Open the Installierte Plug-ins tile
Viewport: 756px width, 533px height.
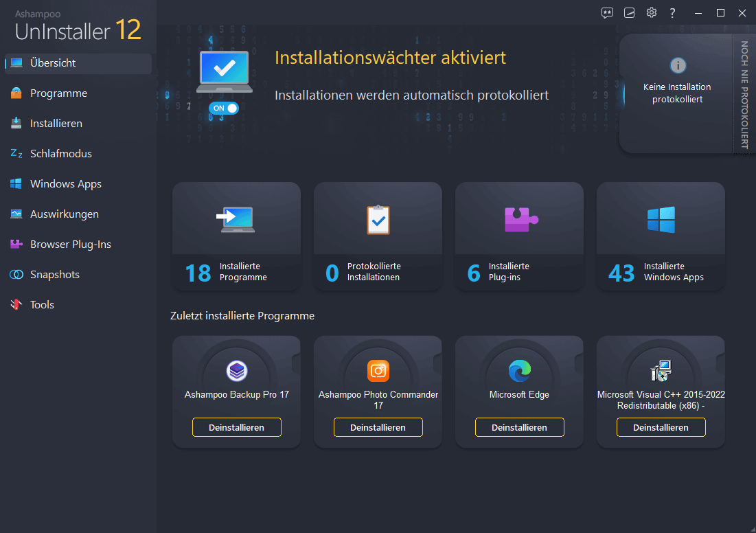519,237
